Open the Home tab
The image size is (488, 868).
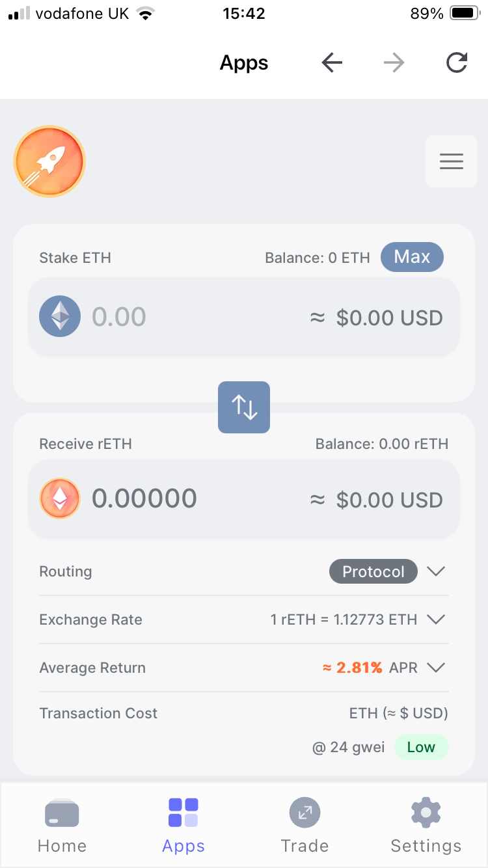click(x=62, y=825)
